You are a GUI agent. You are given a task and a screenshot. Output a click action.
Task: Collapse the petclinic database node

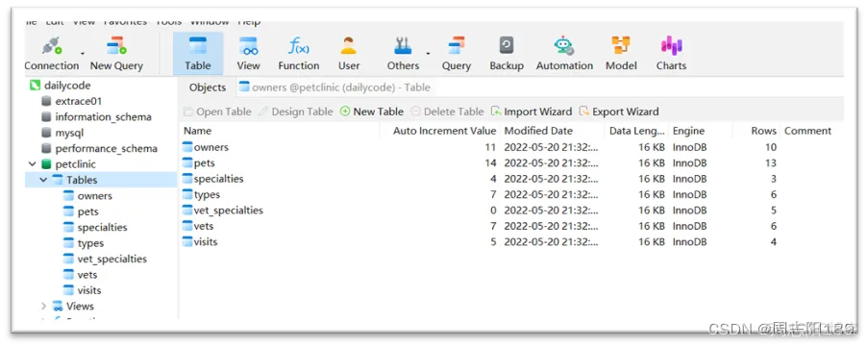(x=33, y=164)
